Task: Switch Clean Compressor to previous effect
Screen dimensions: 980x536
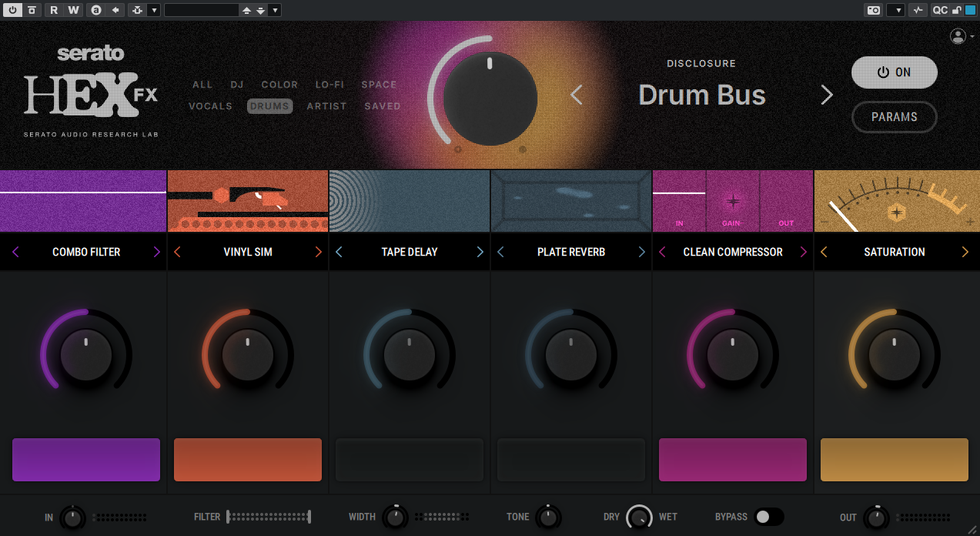Action: [662, 252]
